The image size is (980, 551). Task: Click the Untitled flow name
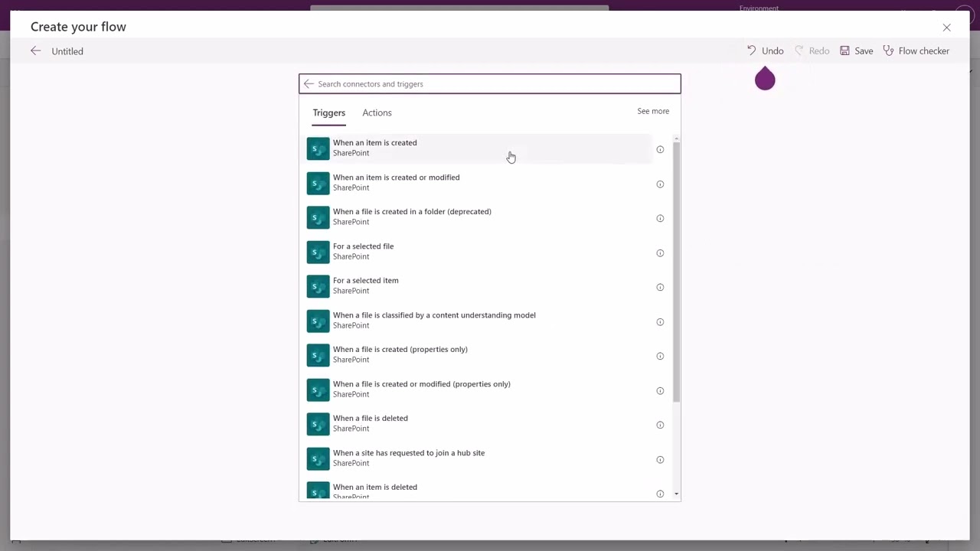pyautogui.click(x=67, y=51)
